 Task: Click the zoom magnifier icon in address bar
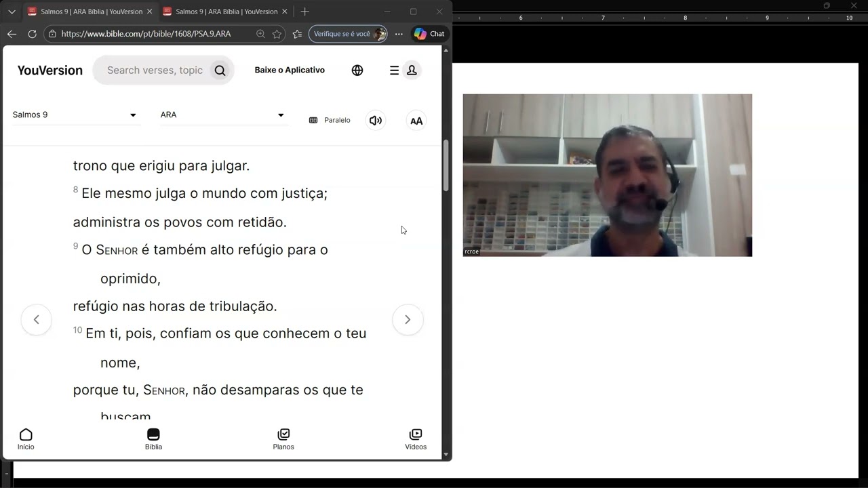[260, 34]
